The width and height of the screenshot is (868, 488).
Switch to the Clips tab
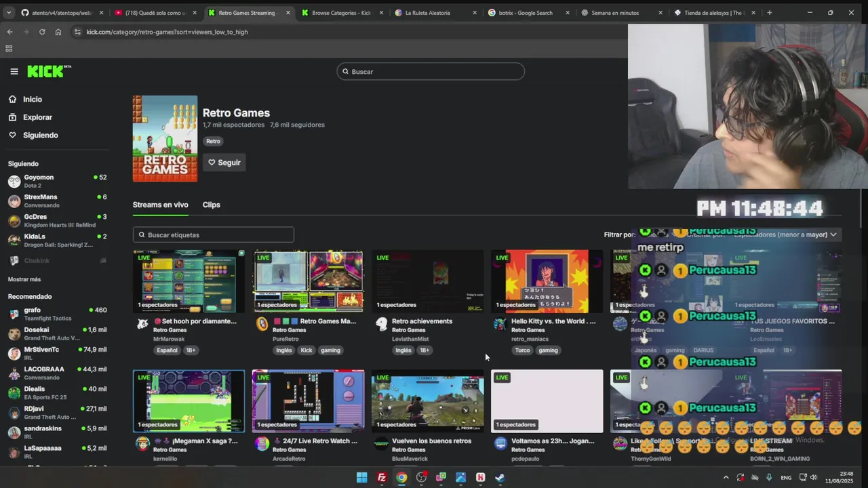(x=211, y=205)
